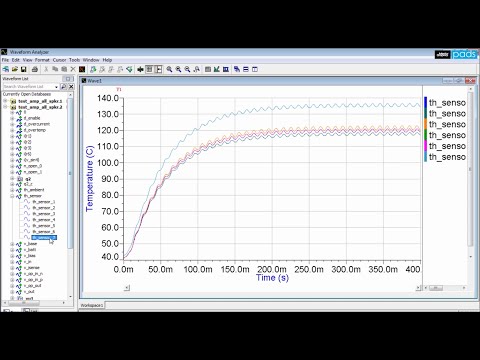
Task: Click the Time (s) axis label
Action: point(272,278)
